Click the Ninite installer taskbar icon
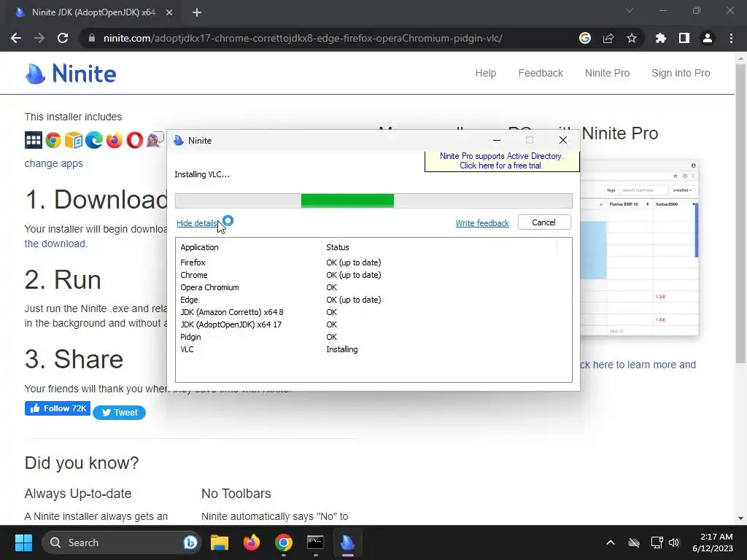 [347, 542]
